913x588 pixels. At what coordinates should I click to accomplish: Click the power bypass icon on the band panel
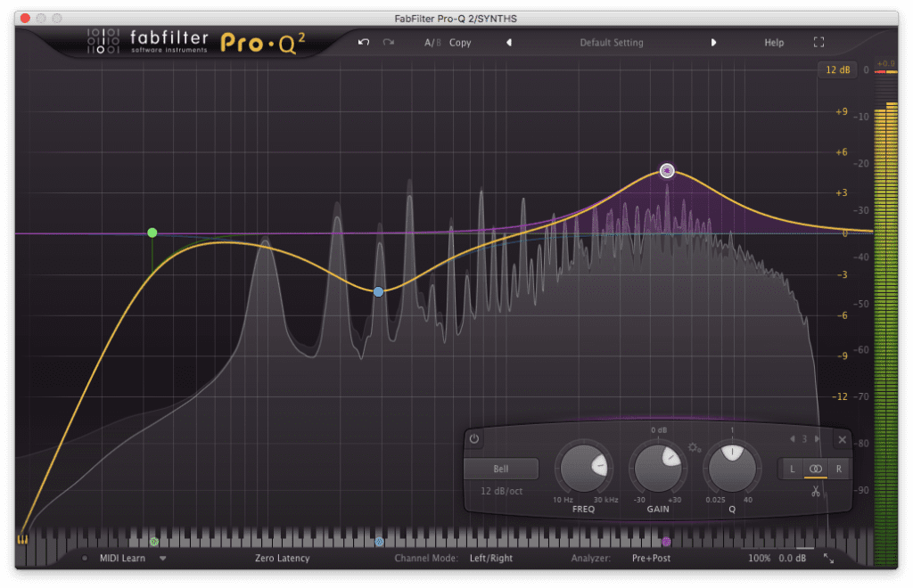473,438
